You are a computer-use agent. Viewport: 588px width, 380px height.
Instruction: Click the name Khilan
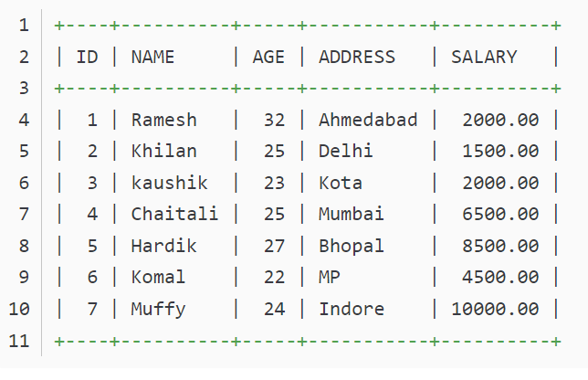click(x=163, y=151)
